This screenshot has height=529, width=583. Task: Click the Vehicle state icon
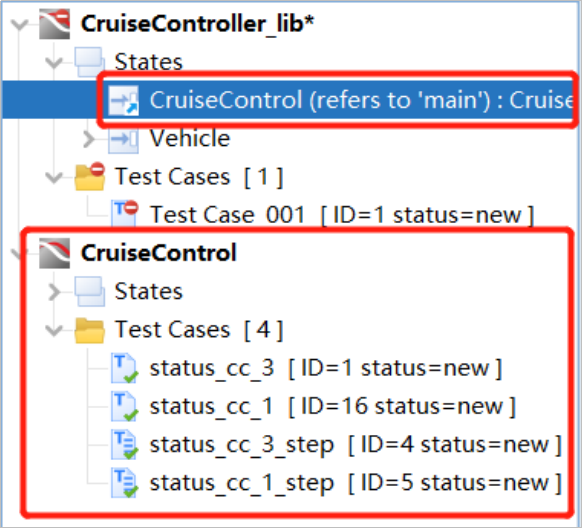[123, 139]
